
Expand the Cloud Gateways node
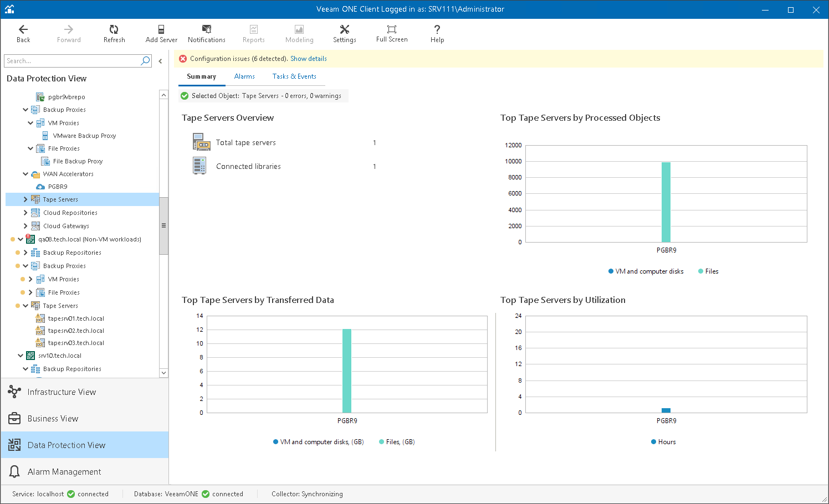pyautogui.click(x=25, y=226)
